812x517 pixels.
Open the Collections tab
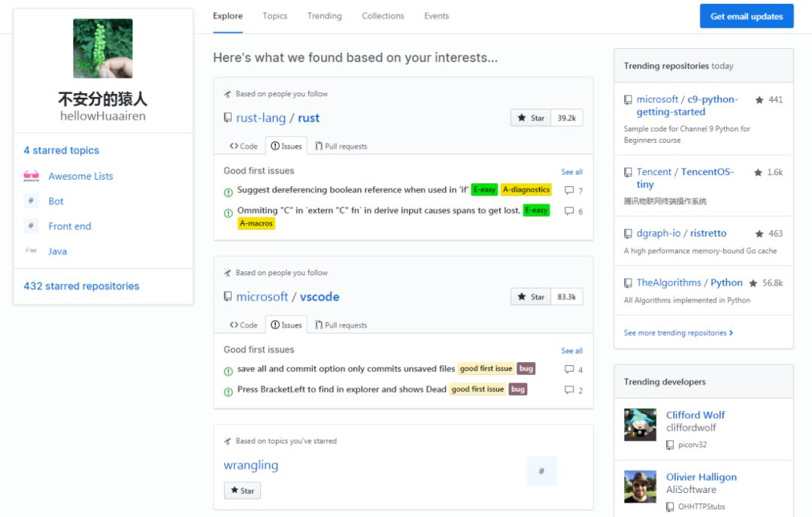click(383, 16)
